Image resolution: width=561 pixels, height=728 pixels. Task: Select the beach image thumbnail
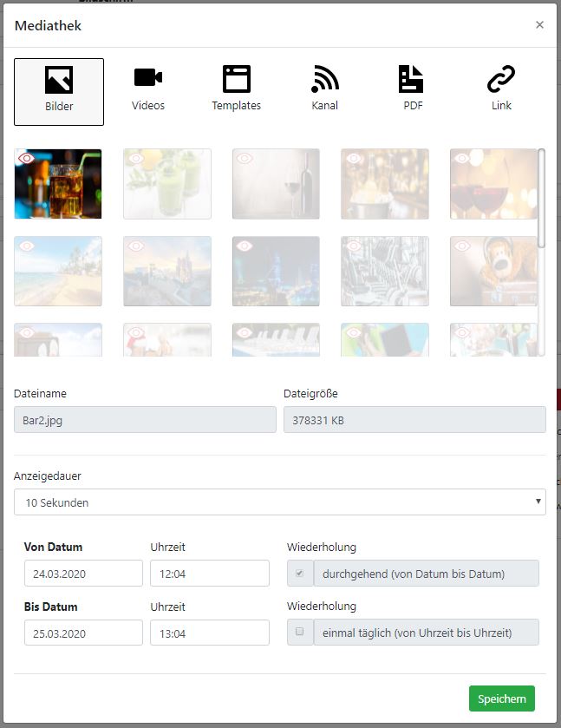pyautogui.click(x=58, y=272)
